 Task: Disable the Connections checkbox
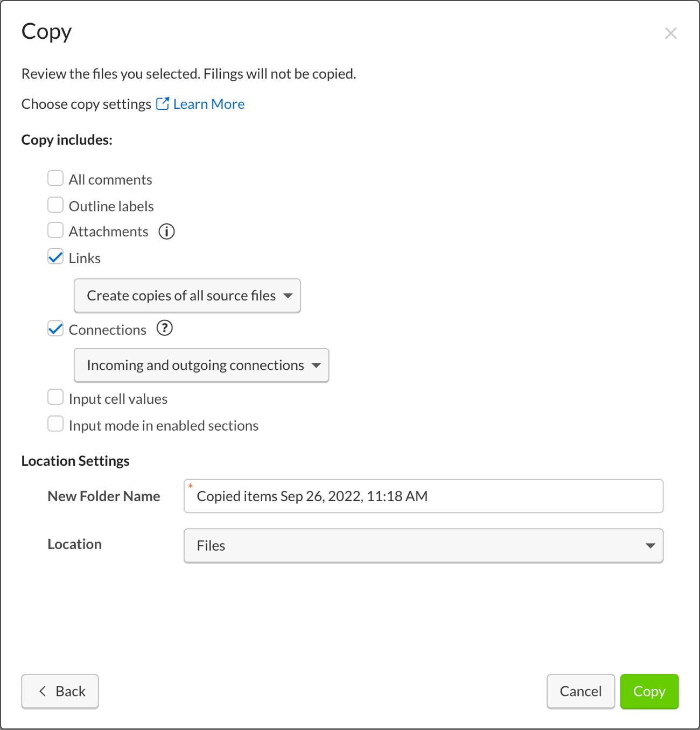point(55,328)
